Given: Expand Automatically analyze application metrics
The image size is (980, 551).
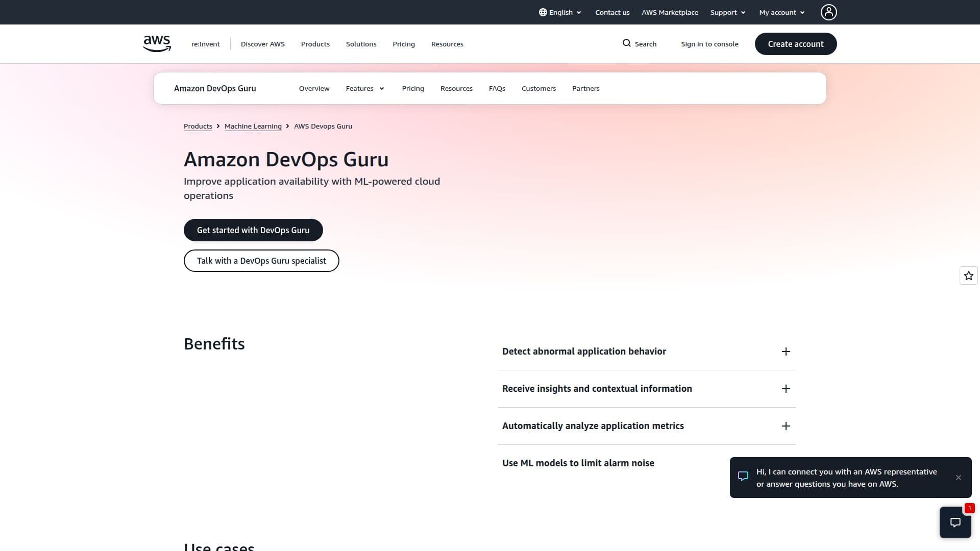Looking at the screenshot, I should (x=647, y=426).
